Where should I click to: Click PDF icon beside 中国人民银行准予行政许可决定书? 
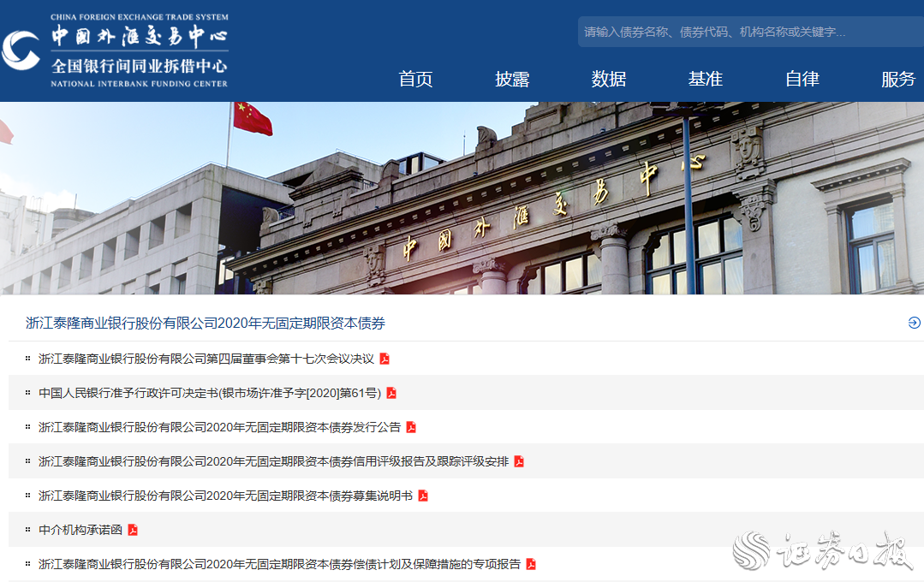[x=391, y=393]
